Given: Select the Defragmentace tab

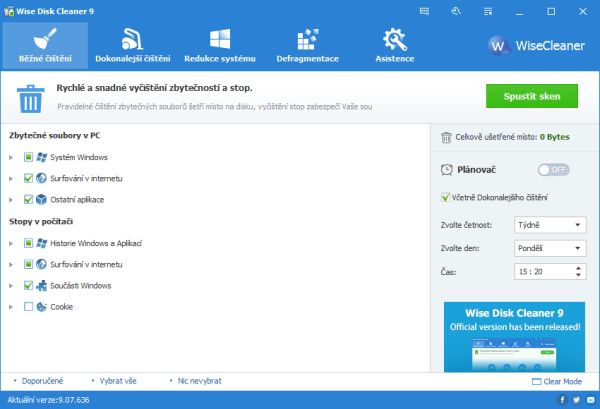Looking at the screenshot, I should [307, 46].
